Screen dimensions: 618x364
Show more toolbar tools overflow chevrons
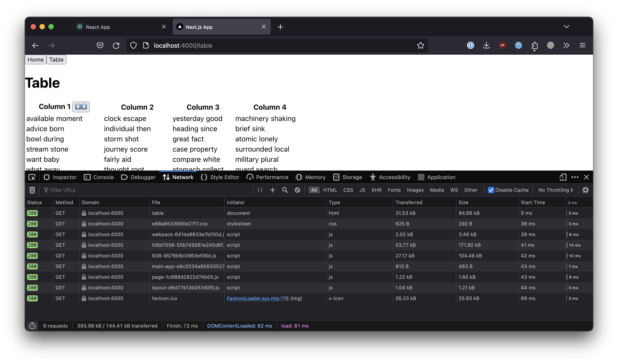566,45
